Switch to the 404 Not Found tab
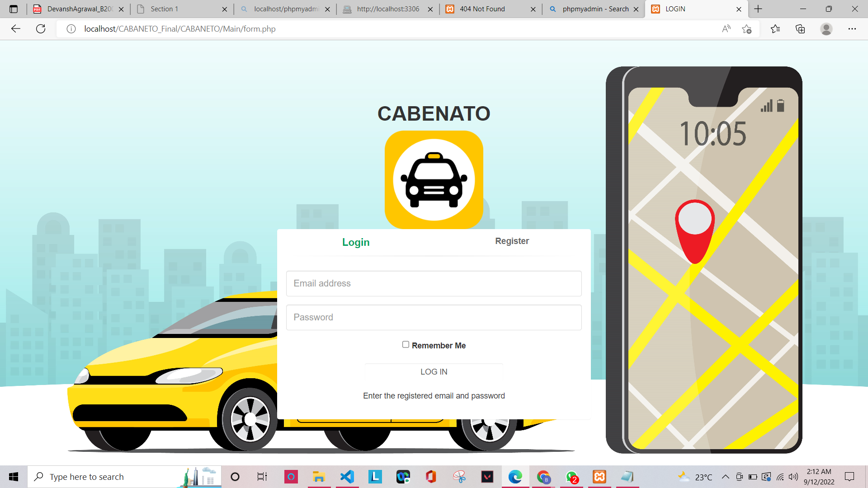Image resolution: width=868 pixels, height=488 pixels. pyautogui.click(x=481, y=9)
